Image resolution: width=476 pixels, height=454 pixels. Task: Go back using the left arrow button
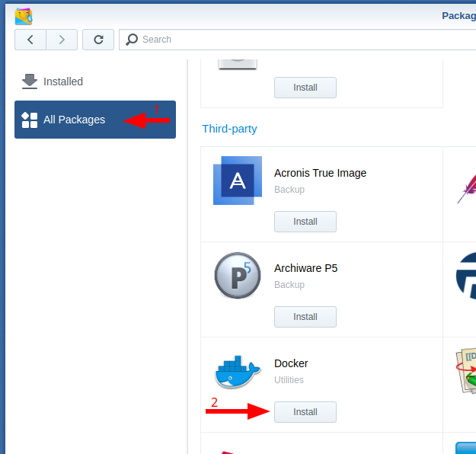pos(30,40)
